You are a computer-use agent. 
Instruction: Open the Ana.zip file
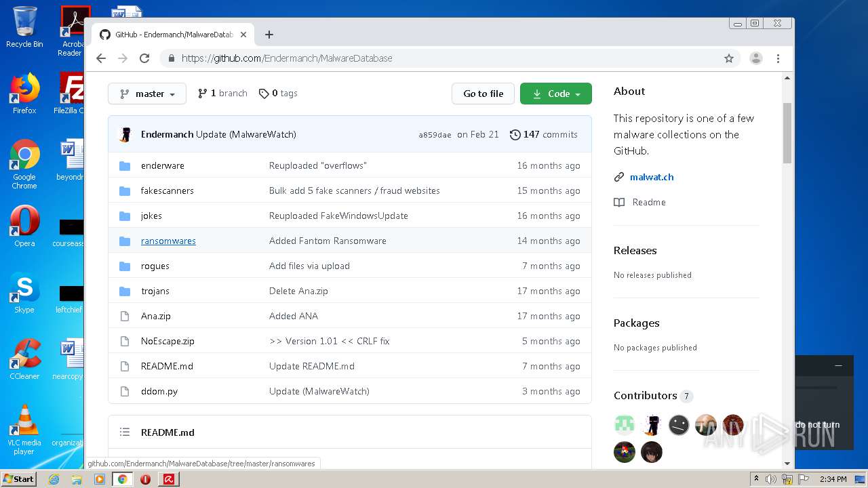coord(156,316)
